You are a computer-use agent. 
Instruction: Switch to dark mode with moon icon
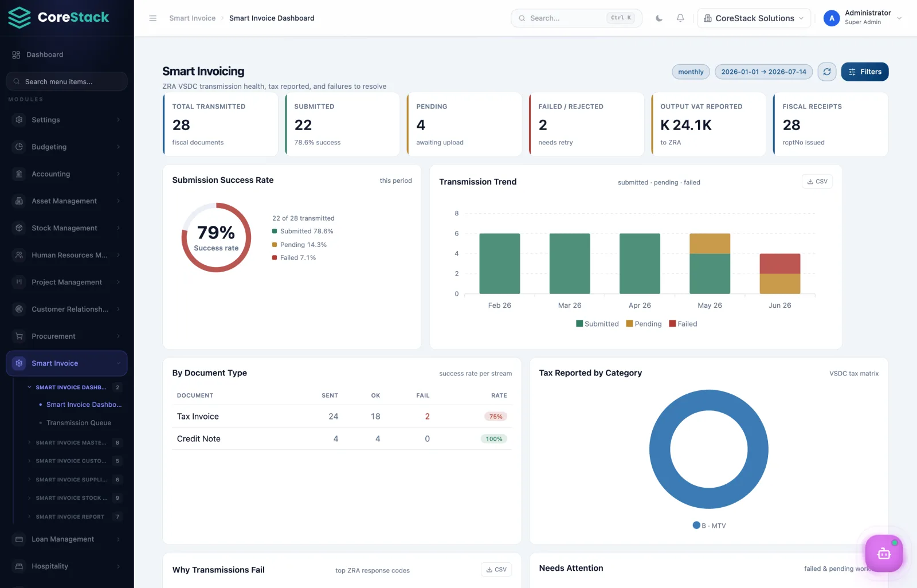click(659, 18)
